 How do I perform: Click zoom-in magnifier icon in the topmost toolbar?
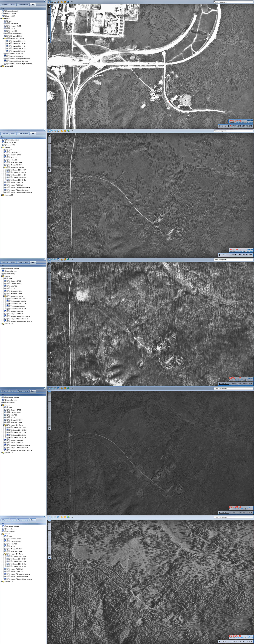coord(52,2)
